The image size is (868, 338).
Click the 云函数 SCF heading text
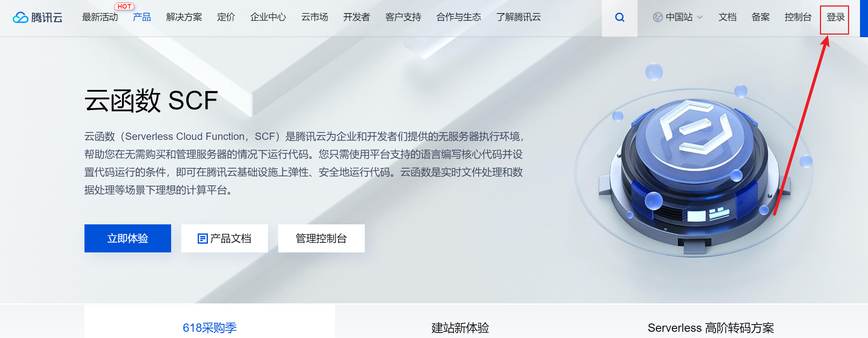click(x=151, y=101)
